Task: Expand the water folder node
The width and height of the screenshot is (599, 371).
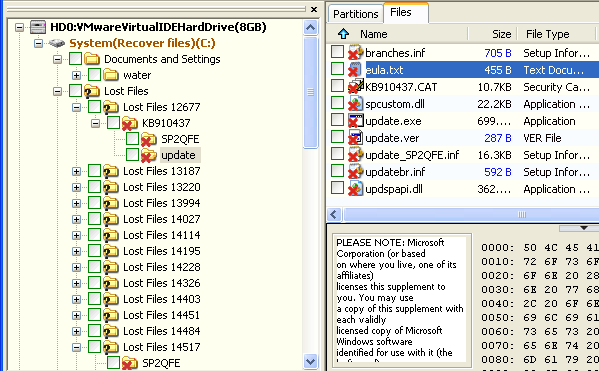Action: 76,75
